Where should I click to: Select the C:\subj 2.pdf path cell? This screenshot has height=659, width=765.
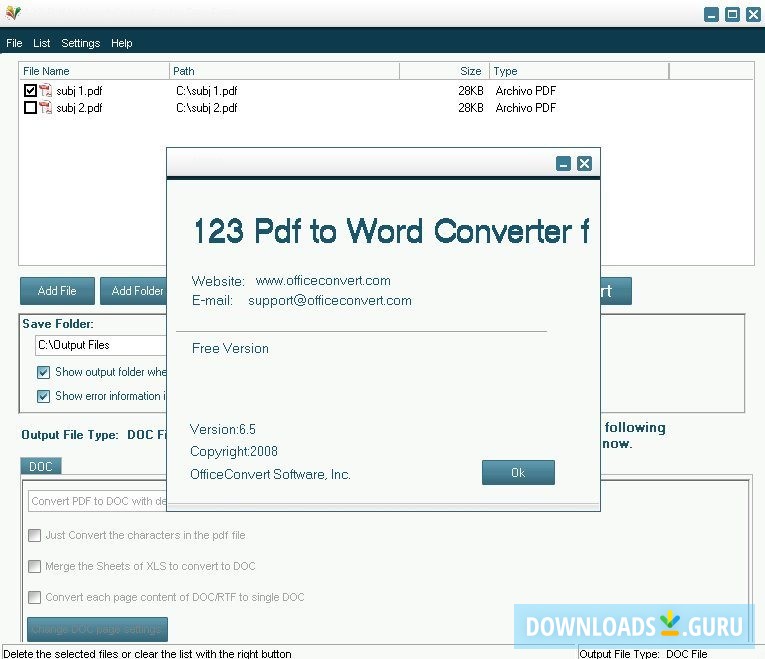pyautogui.click(x=207, y=108)
